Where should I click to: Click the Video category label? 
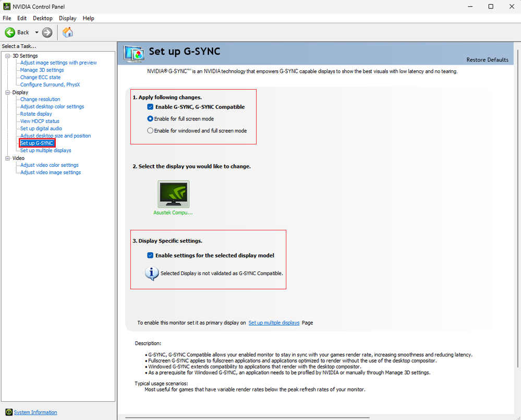18,158
